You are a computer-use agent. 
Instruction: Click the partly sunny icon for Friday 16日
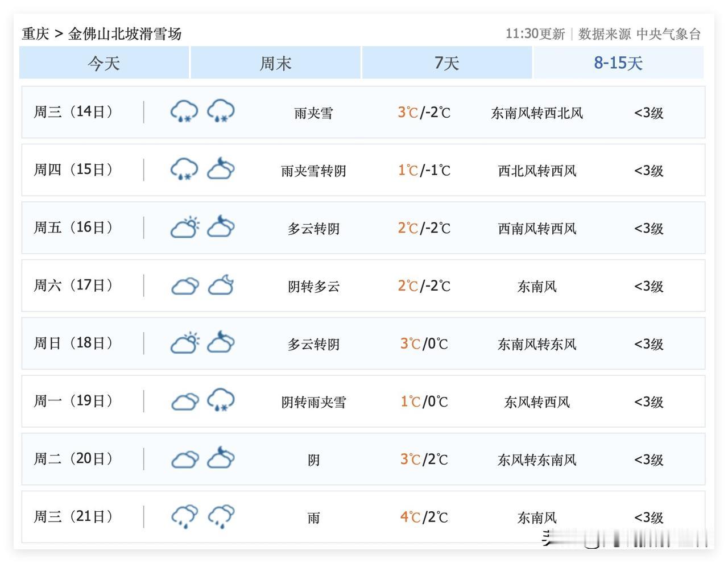click(184, 227)
